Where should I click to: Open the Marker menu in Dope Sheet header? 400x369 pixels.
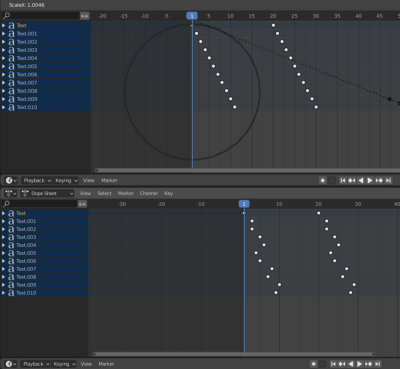[126, 193]
